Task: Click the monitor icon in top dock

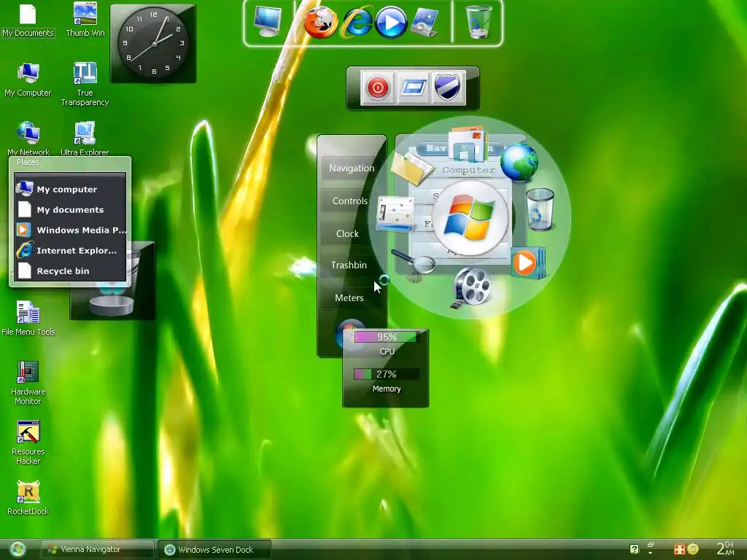Action: [x=267, y=21]
